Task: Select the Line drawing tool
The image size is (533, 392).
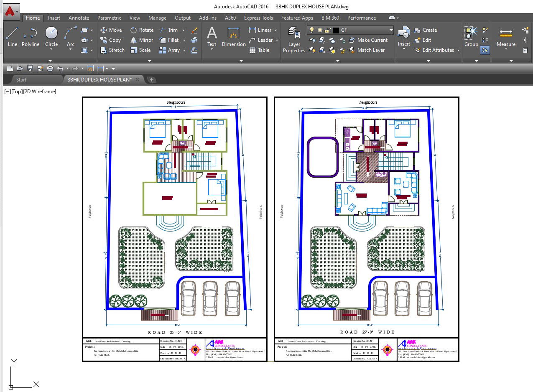Action: point(12,36)
